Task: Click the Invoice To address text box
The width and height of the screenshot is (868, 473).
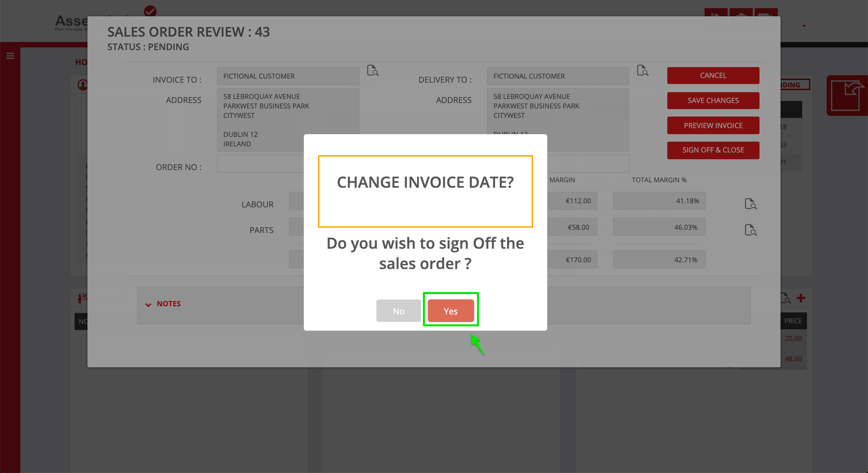Action: 288,120
